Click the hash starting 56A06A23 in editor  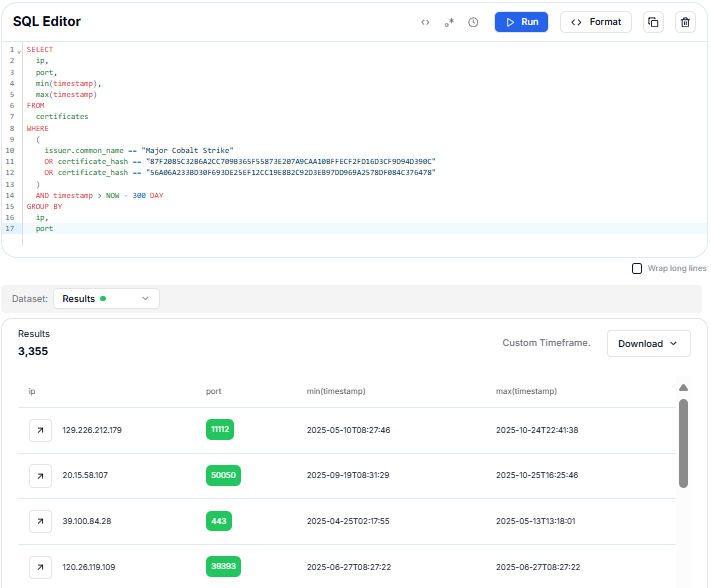291,173
